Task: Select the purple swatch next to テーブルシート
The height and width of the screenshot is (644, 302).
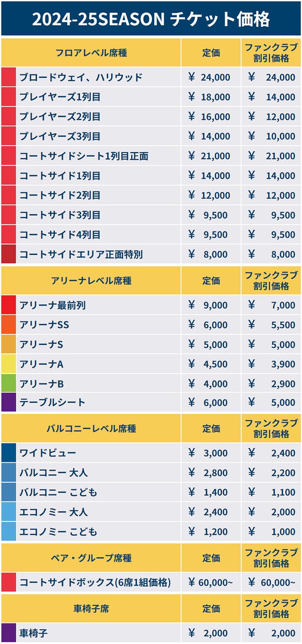Action: click(9, 403)
